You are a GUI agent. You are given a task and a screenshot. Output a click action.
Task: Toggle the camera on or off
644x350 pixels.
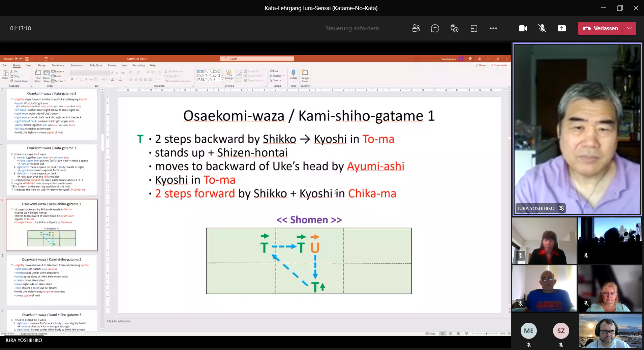(523, 29)
